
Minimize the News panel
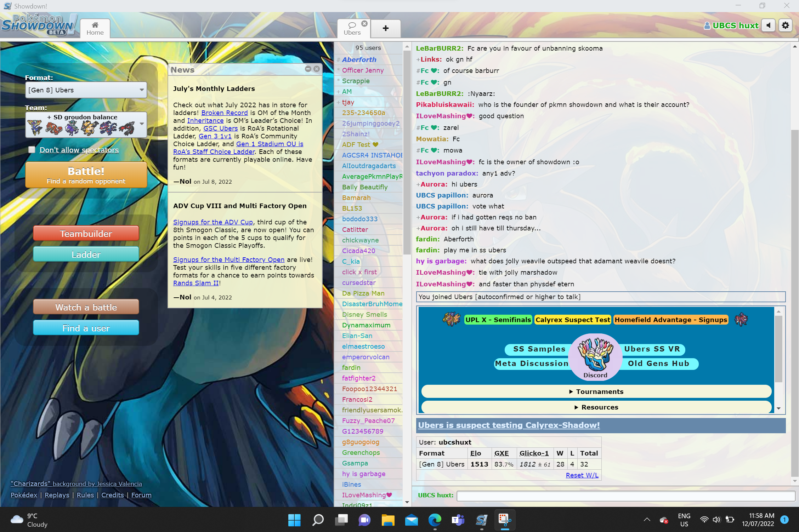308,69
